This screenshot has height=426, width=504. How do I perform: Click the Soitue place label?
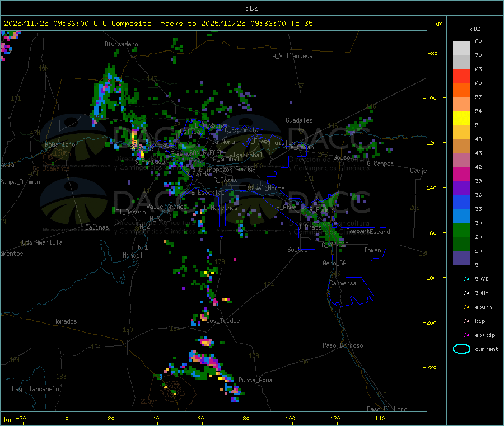297,250
